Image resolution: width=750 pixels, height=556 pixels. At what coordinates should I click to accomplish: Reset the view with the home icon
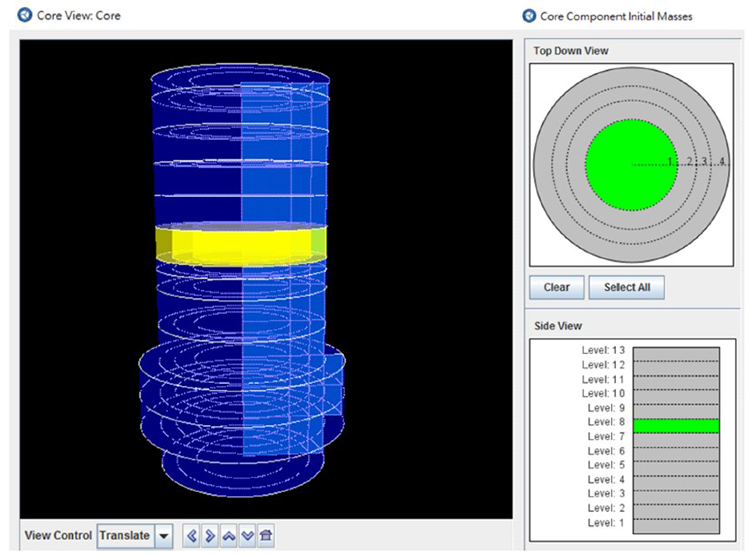[x=266, y=536]
